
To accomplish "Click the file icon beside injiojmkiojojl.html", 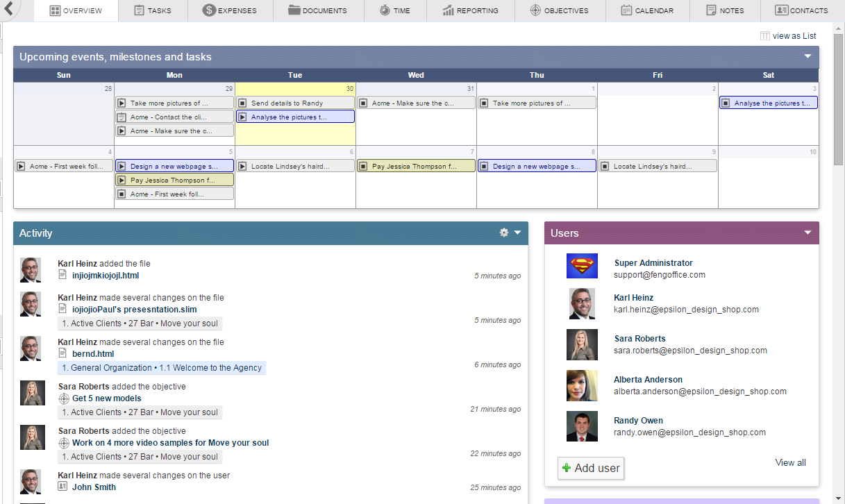I will 63,275.
